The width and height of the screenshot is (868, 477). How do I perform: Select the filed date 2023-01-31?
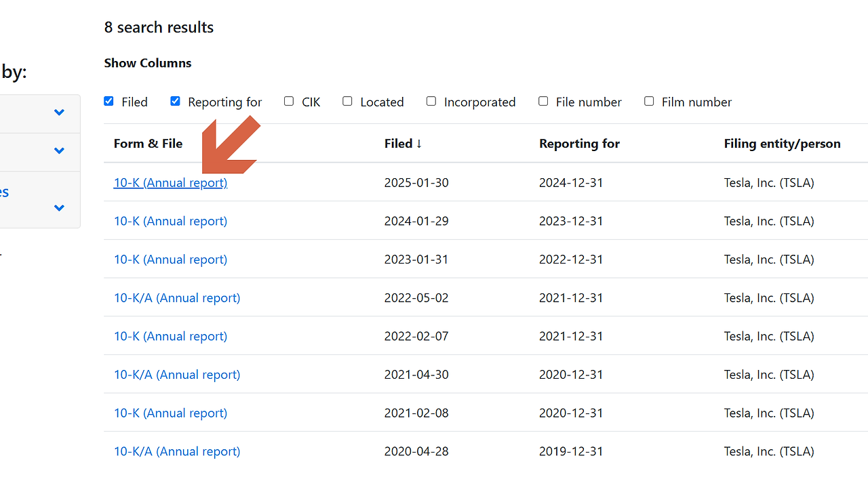416,260
